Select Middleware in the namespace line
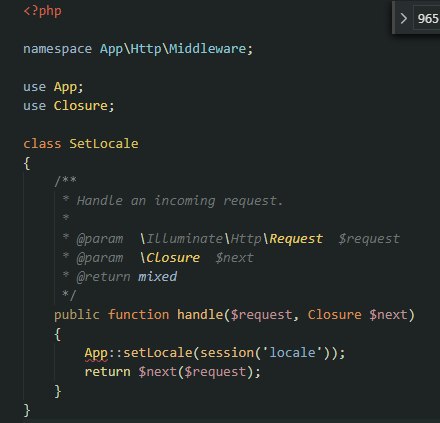Screen dimensions: 440x423 pyautogui.click(x=207, y=49)
